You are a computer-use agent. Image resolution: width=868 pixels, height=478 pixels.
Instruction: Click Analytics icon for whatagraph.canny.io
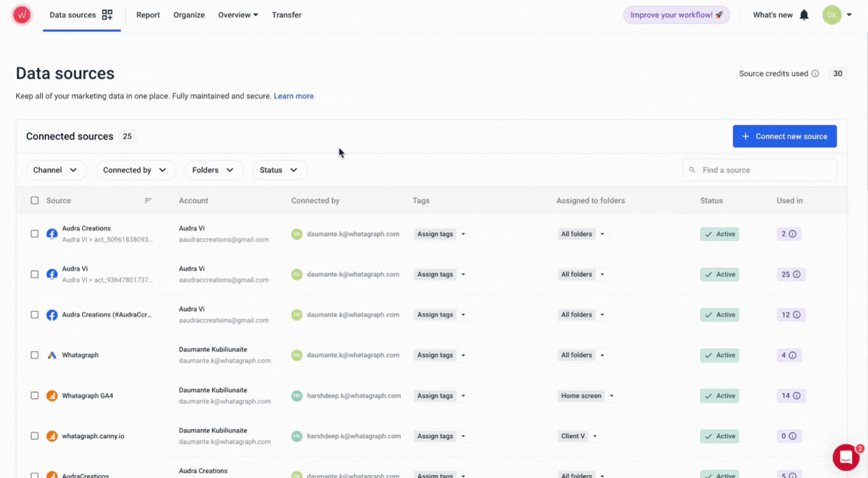coord(52,436)
